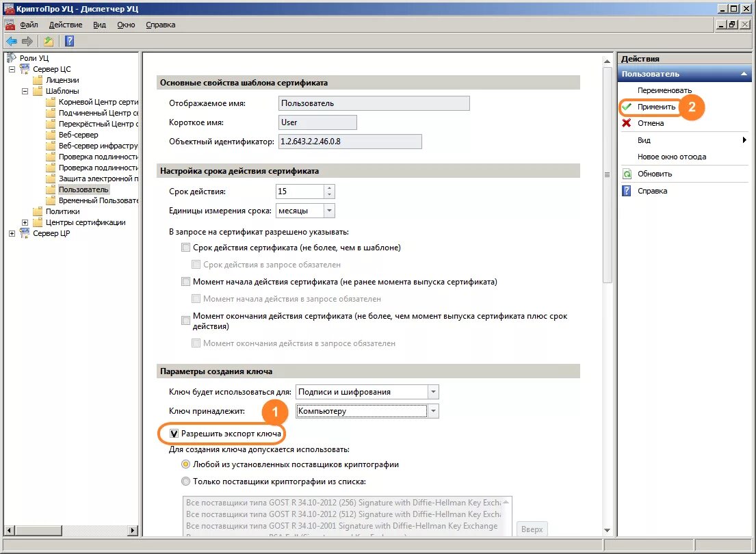Decrease Срок действия with spinner down arrow
756x554 pixels.
coord(329,194)
